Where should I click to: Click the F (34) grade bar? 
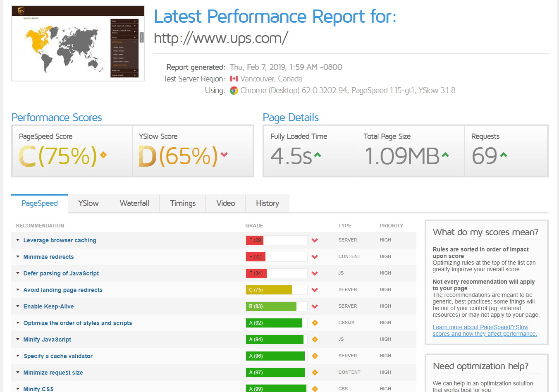tap(276, 273)
